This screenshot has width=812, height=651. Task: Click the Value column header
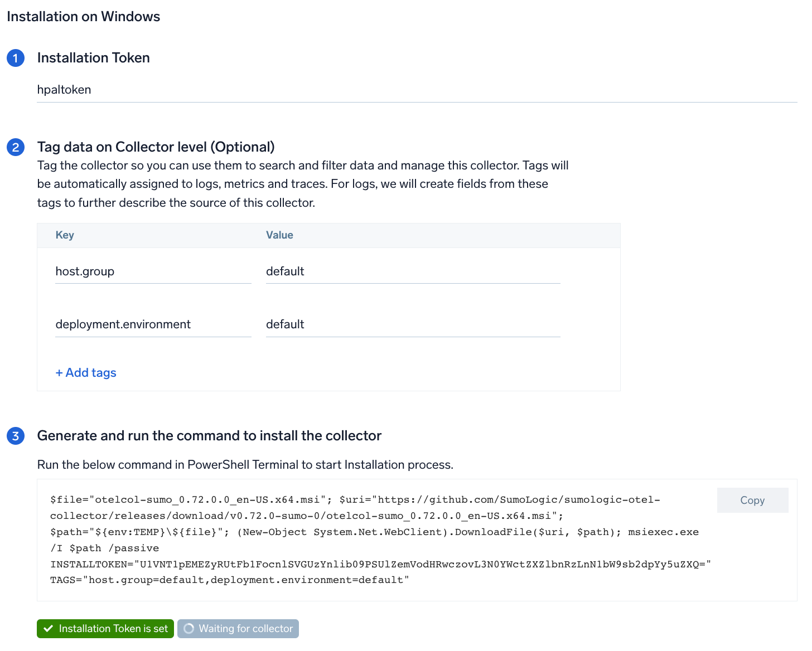click(x=279, y=235)
